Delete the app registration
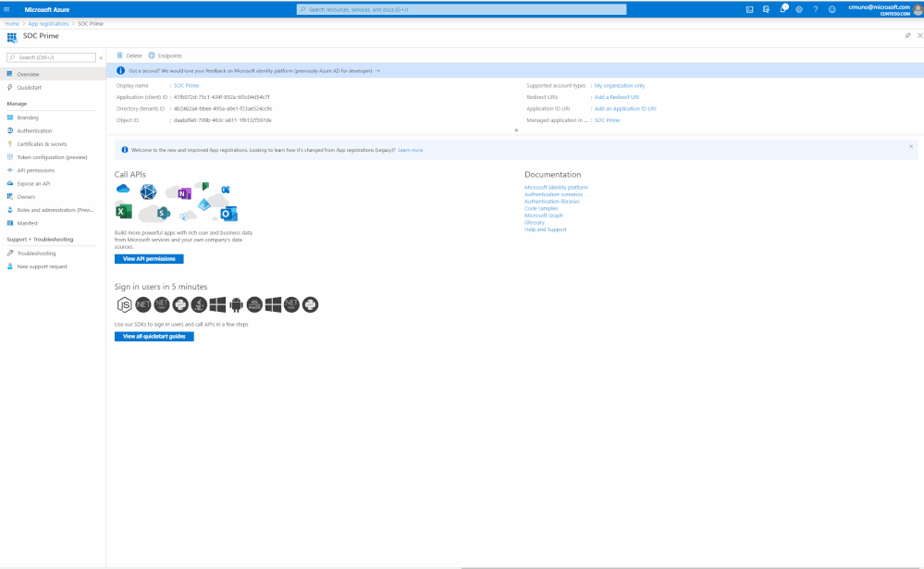Image resolution: width=924 pixels, height=569 pixels. [129, 56]
